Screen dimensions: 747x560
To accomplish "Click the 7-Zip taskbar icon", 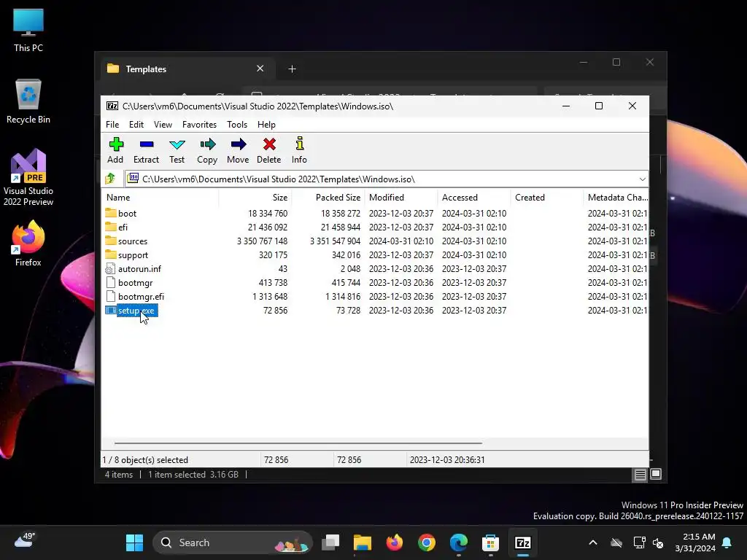I will pyautogui.click(x=522, y=542).
